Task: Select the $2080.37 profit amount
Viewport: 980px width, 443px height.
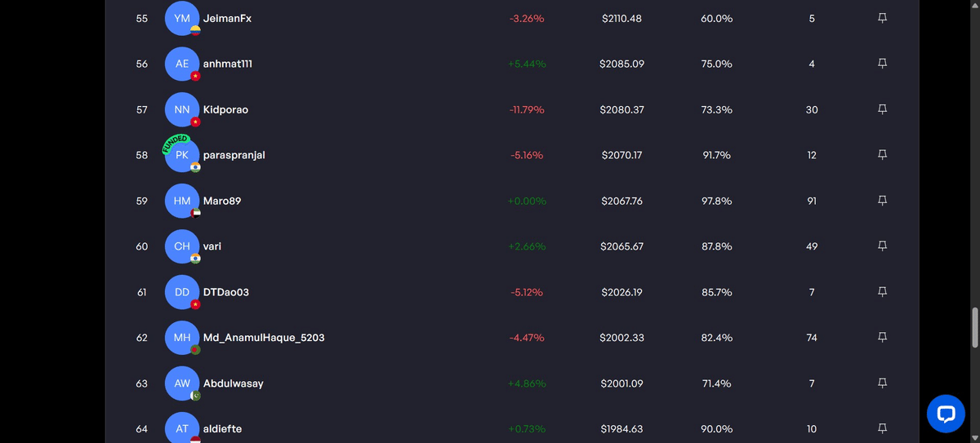Action: click(x=621, y=109)
